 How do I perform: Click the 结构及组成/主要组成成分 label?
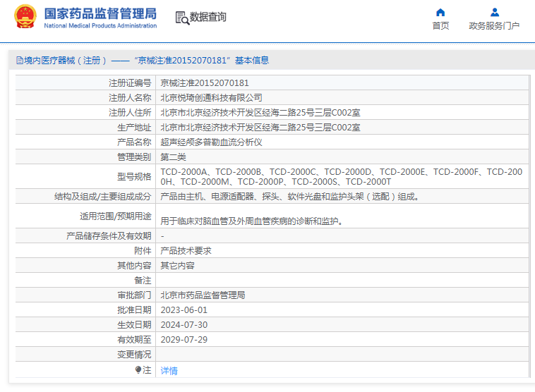pos(103,197)
